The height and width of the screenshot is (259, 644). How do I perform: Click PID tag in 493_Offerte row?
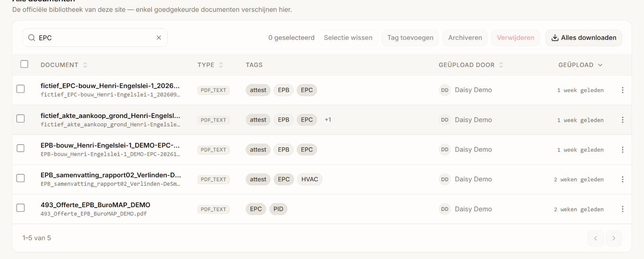[278, 209]
